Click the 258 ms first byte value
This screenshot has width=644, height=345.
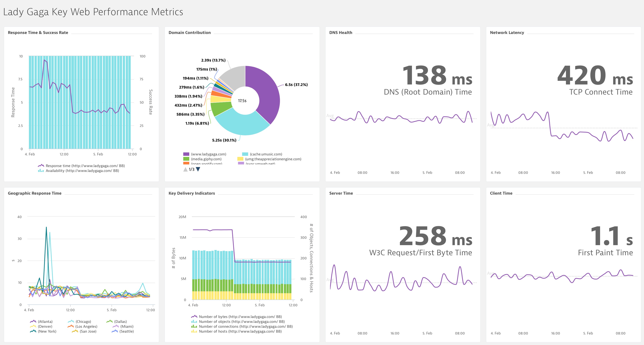[x=436, y=236]
